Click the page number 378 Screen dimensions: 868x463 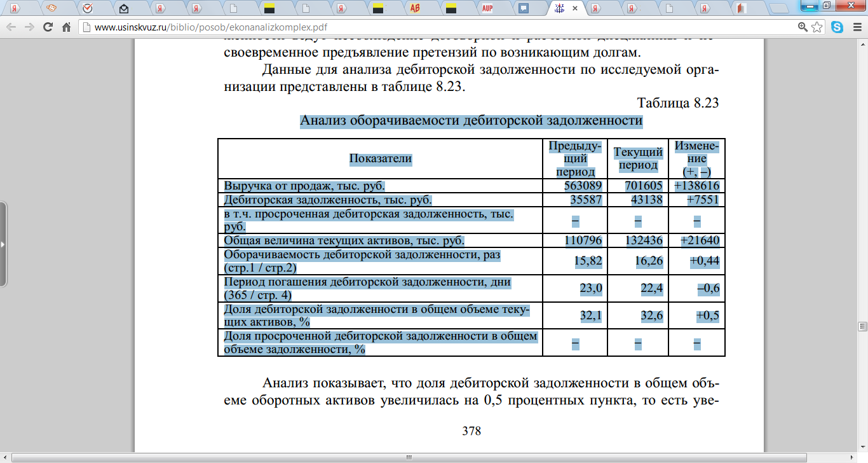point(471,431)
